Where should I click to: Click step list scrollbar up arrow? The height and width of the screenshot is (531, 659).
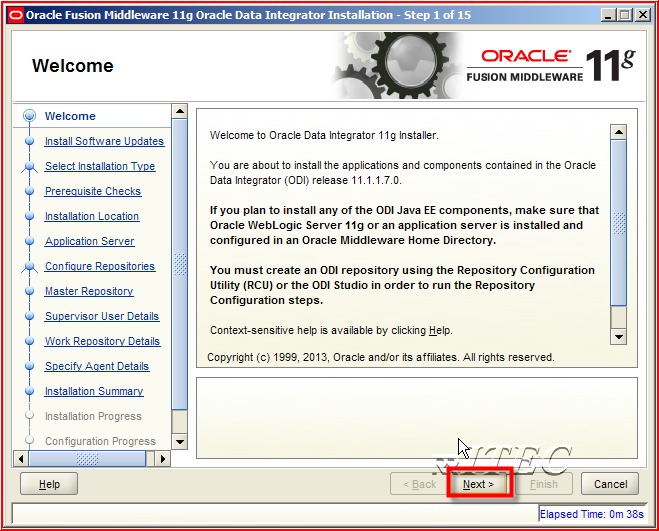coord(179,111)
